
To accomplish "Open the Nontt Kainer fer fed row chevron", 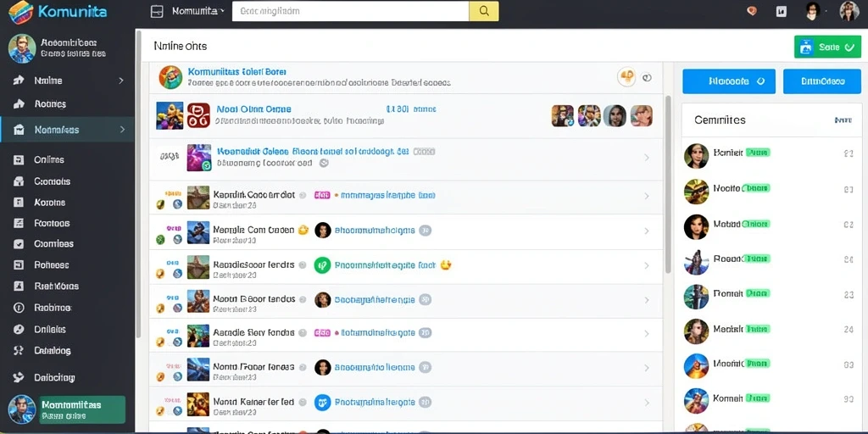I will (647, 403).
